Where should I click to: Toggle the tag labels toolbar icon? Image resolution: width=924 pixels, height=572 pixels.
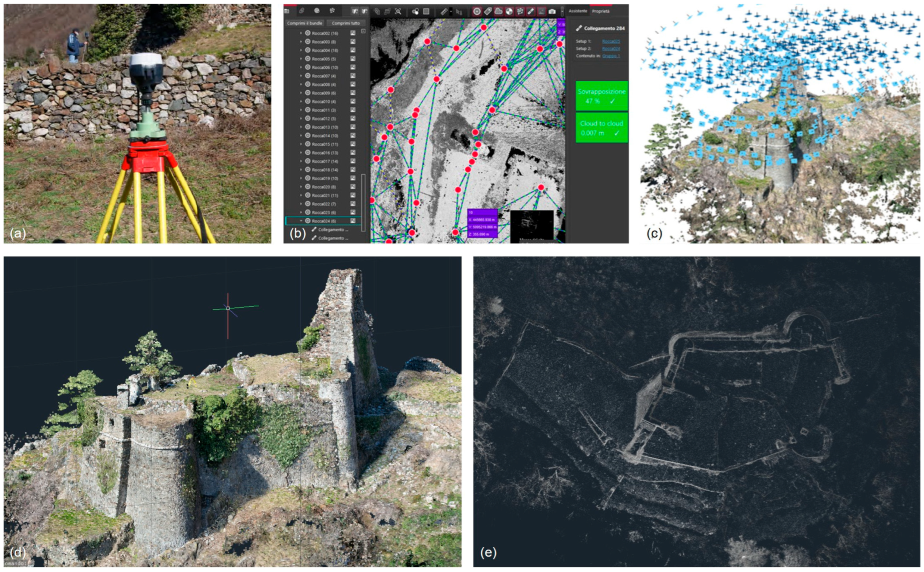click(x=487, y=12)
